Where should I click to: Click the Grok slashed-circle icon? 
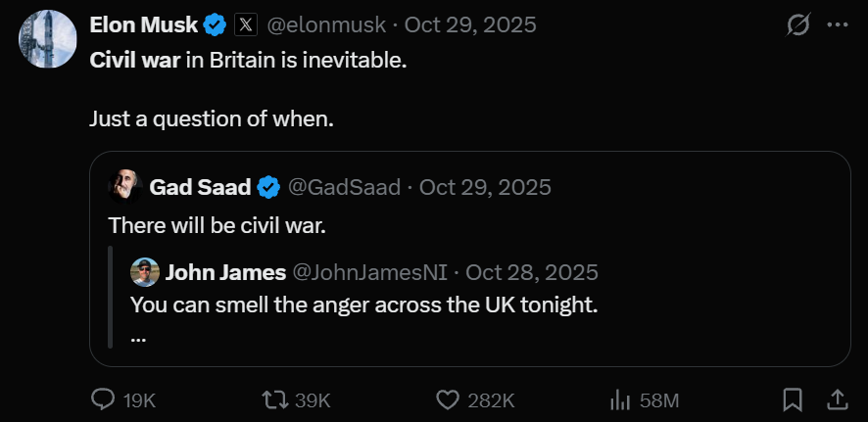point(798,24)
